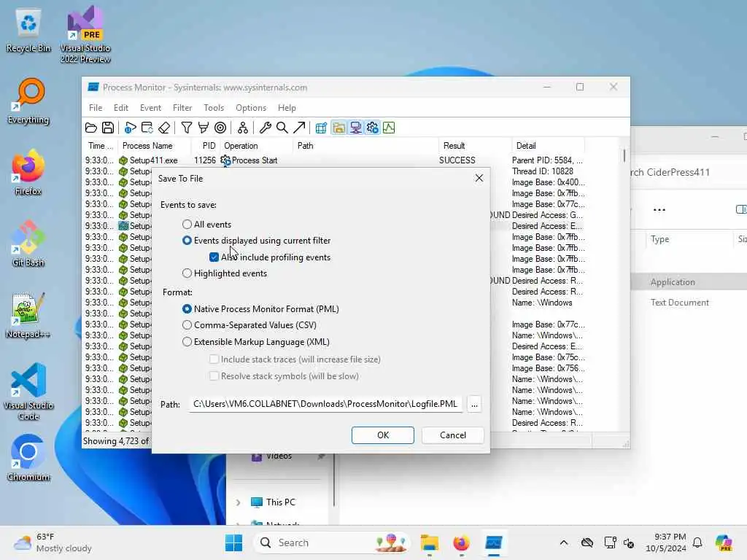Click the Highlight marker toolbar icon
Screen dimensions: 747x560
click(x=204, y=128)
